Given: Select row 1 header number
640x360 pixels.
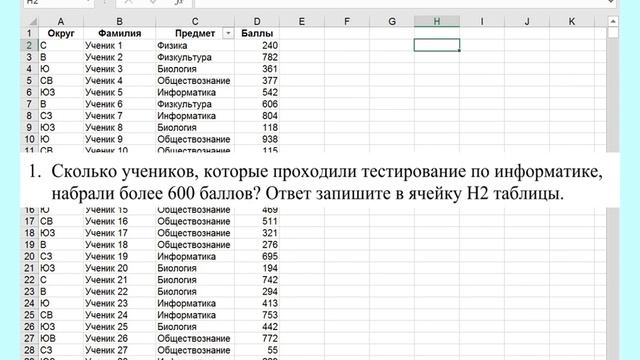Looking at the screenshot, I should (29, 33).
